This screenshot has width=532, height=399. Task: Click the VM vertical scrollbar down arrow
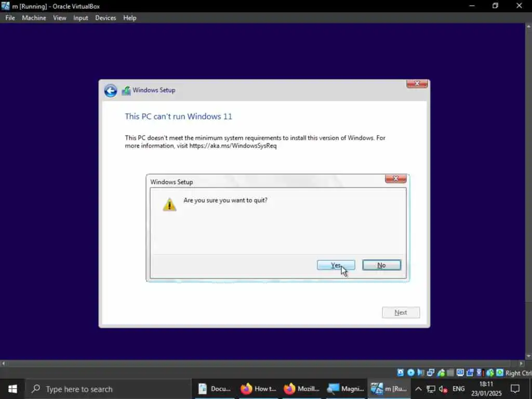(528, 356)
